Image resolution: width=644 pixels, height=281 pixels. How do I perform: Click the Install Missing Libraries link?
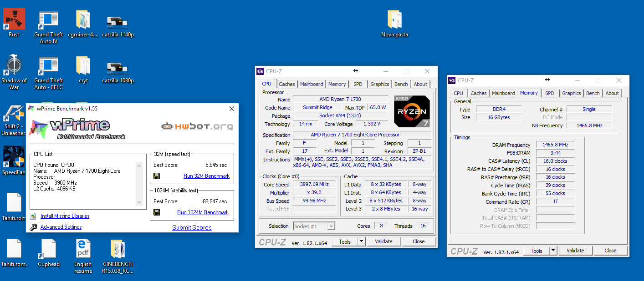point(65,216)
